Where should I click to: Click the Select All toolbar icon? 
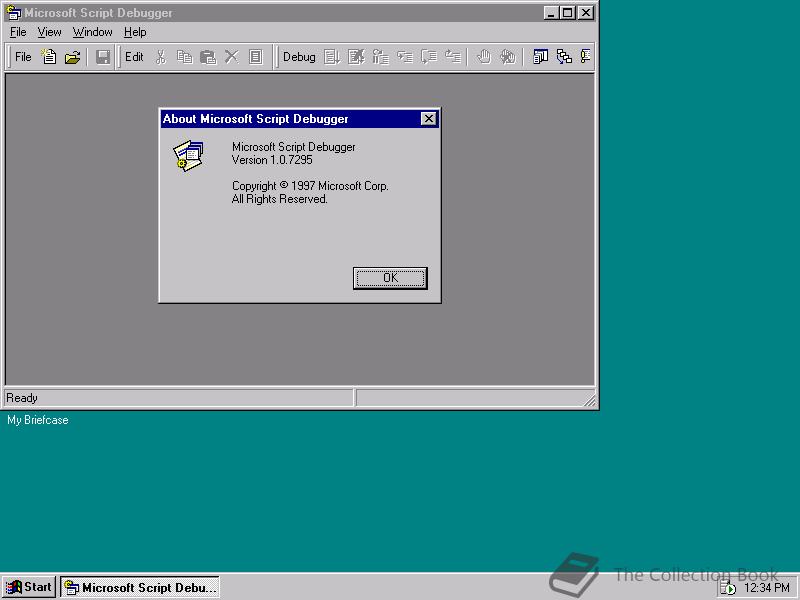pyautogui.click(x=256, y=57)
